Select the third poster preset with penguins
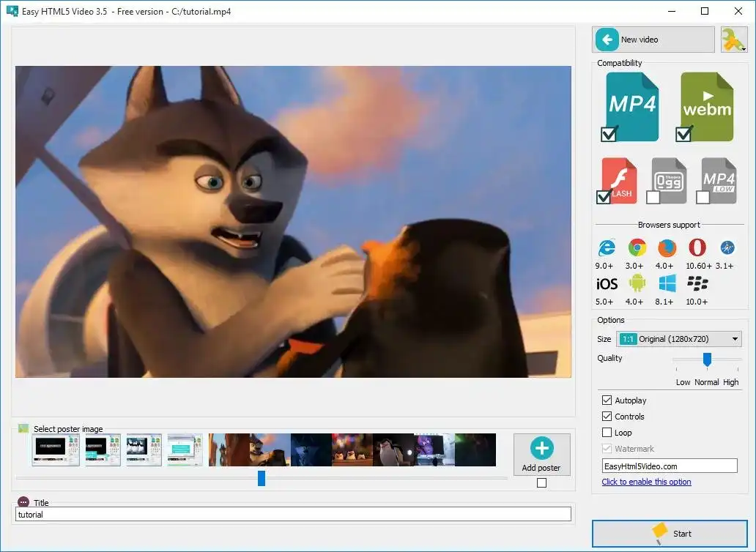756x552 pixels. tap(144, 450)
